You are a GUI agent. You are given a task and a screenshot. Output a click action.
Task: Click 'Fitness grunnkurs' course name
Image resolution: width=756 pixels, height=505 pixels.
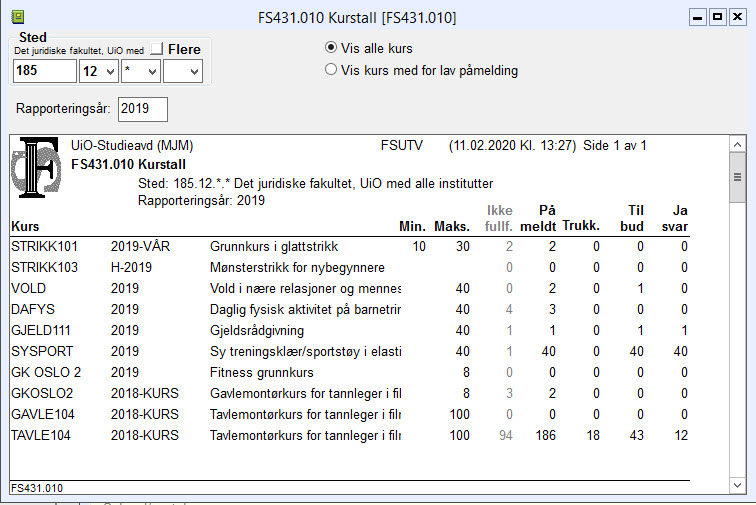(261, 372)
